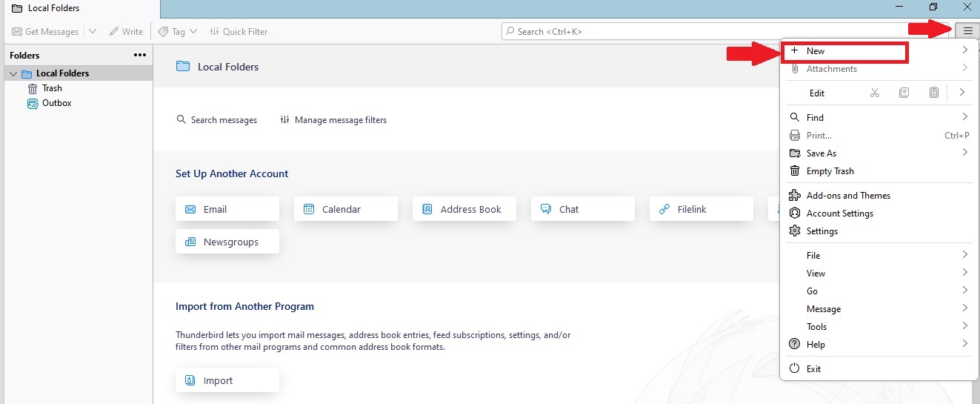
Task: Click the Help question mark icon
Action: point(795,344)
